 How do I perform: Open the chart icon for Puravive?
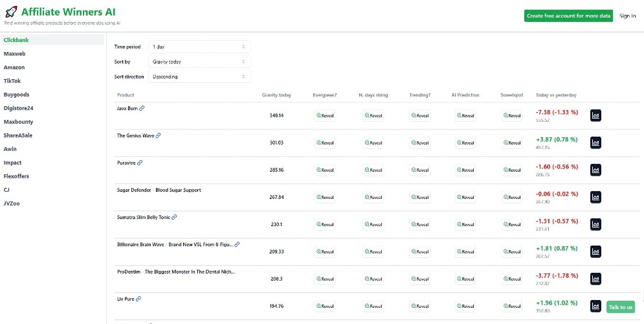pos(595,170)
